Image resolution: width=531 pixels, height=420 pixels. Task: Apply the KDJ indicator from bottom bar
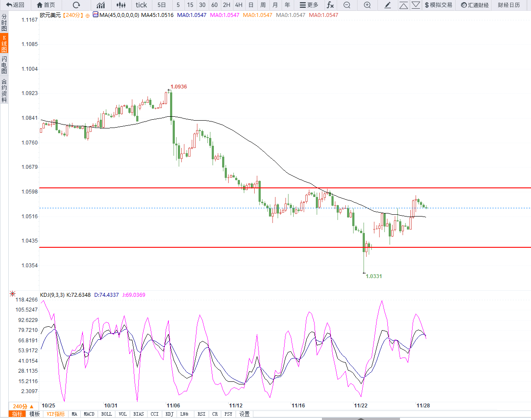click(169, 414)
